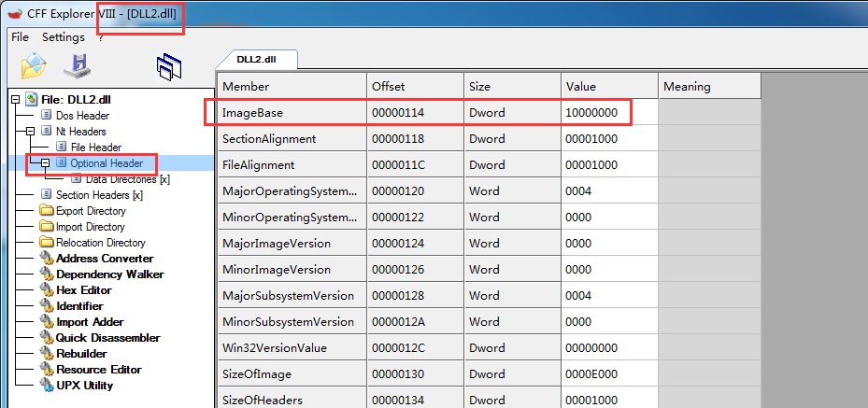Click the Hex Editor tool icon
868x408 pixels.
[x=47, y=289]
